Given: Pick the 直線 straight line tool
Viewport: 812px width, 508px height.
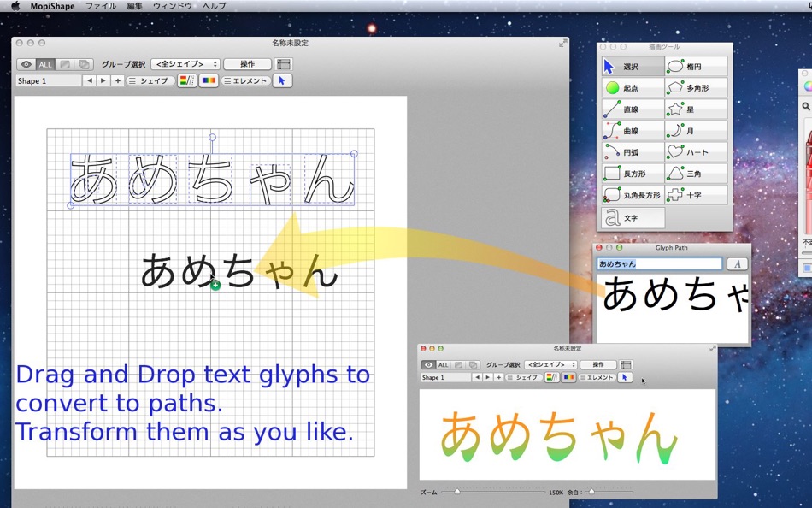Looking at the screenshot, I should tap(633, 109).
